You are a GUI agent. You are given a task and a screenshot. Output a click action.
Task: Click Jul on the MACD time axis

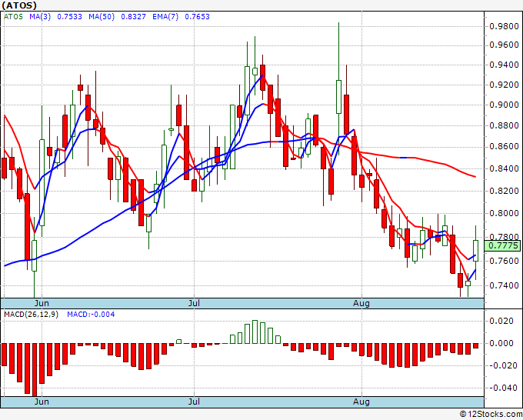pyautogui.click(x=194, y=402)
